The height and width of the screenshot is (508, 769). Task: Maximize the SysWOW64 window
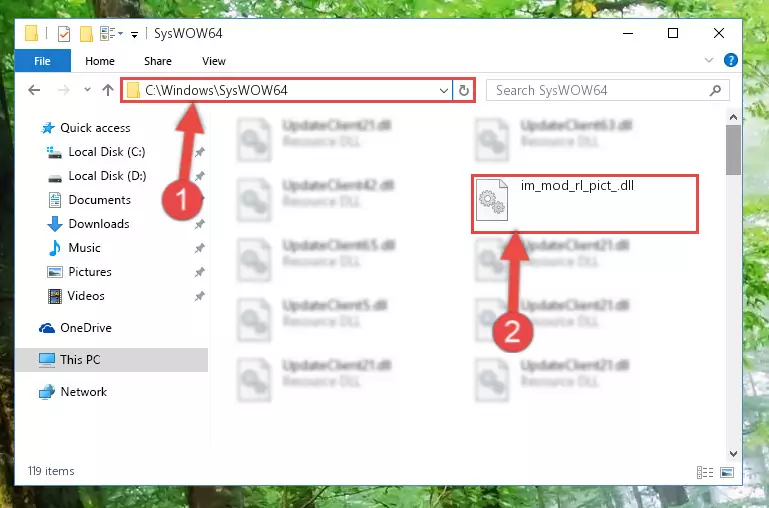(673, 33)
